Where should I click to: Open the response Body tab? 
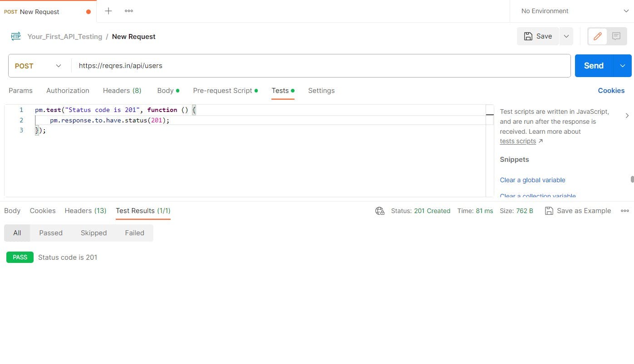pyautogui.click(x=12, y=211)
